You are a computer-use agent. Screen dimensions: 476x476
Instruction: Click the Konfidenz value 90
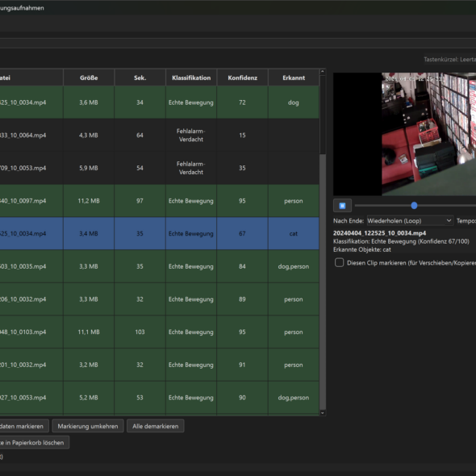pos(242,398)
